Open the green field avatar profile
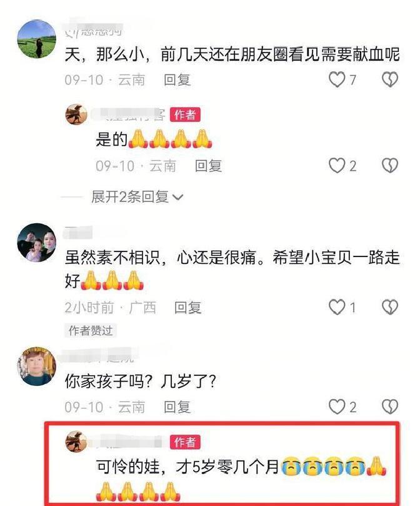The height and width of the screenshot is (506, 420). point(36,39)
